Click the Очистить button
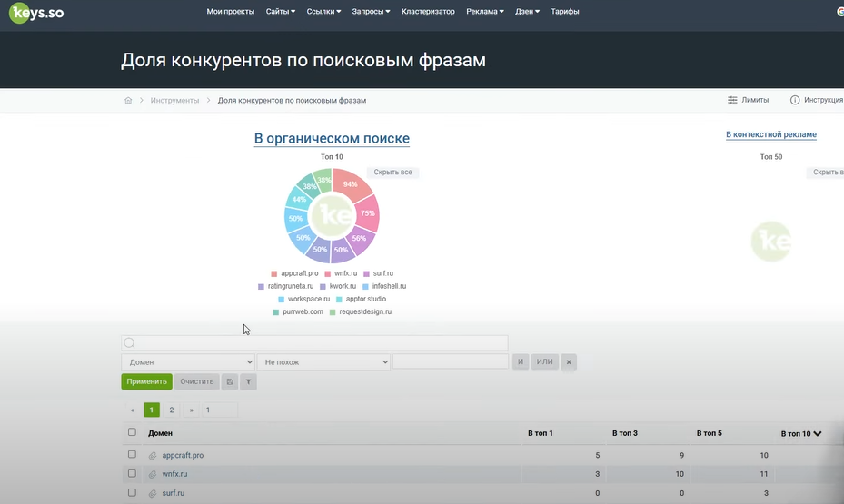 tap(197, 381)
